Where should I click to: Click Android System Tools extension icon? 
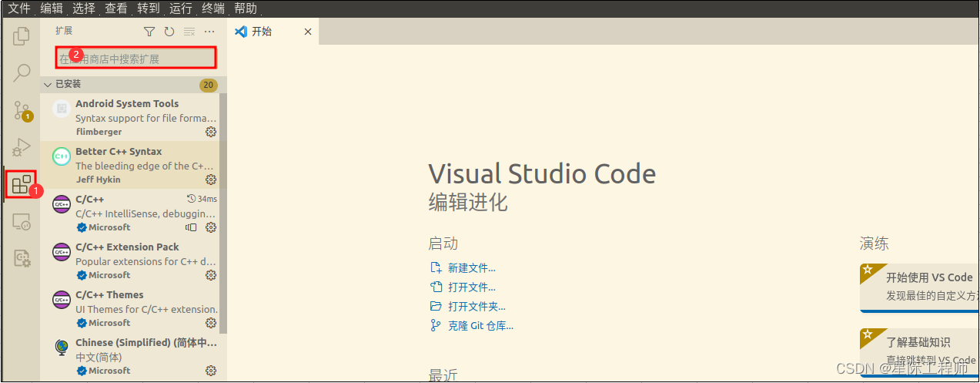(62, 109)
